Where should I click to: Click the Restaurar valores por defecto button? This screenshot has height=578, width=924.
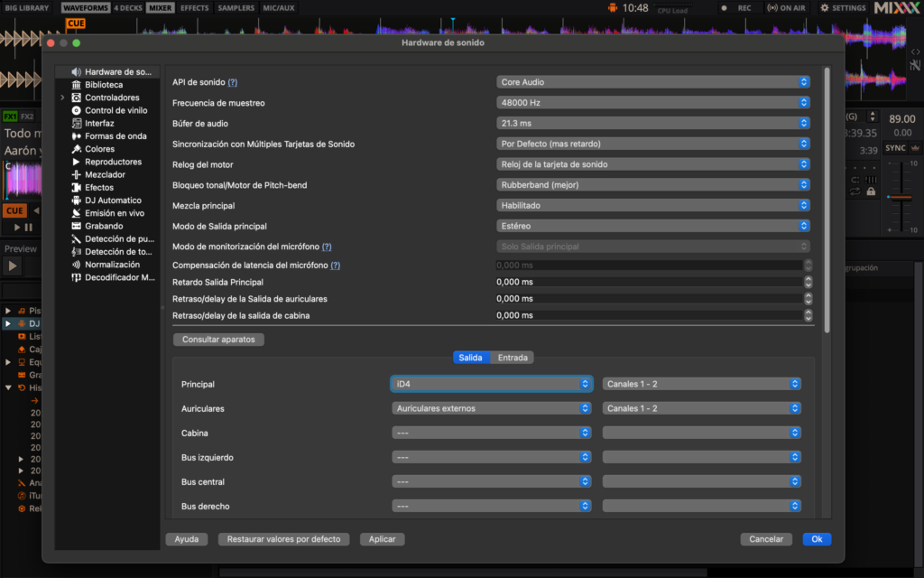(283, 539)
